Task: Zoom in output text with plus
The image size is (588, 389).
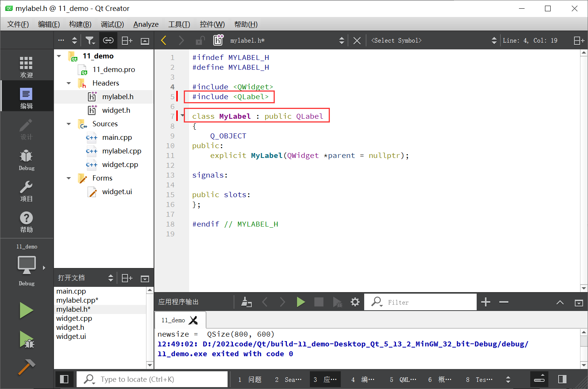Action: coord(486,302)
